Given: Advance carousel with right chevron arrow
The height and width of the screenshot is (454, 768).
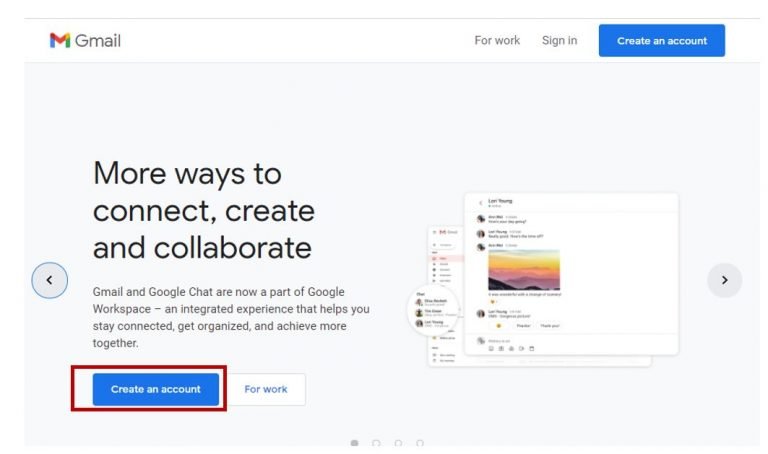Looking at the screenshot, I should pos(724,280).
